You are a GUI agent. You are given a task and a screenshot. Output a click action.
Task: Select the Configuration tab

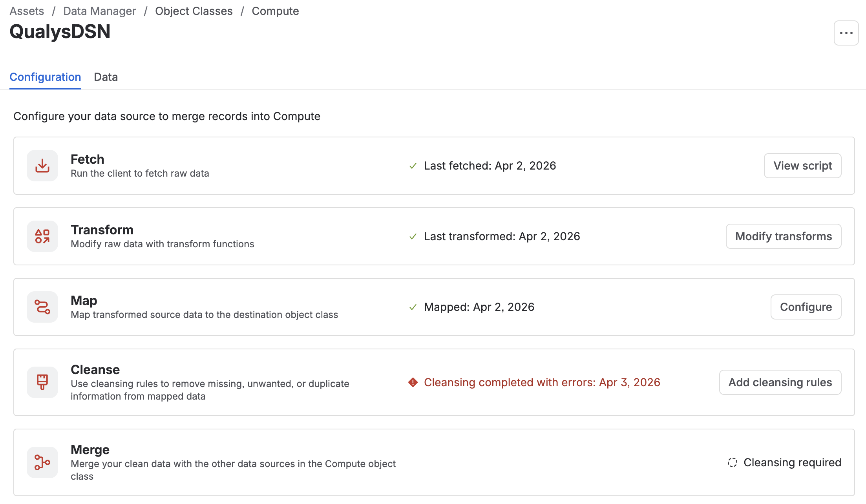click(45, 77)
